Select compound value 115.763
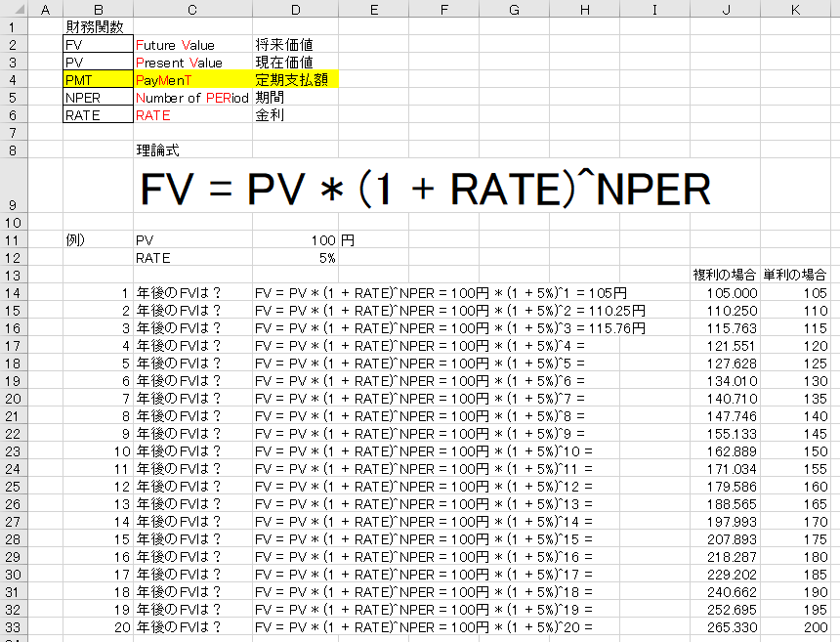Screen dimensions: 840x642 click(x=725, y=328)
